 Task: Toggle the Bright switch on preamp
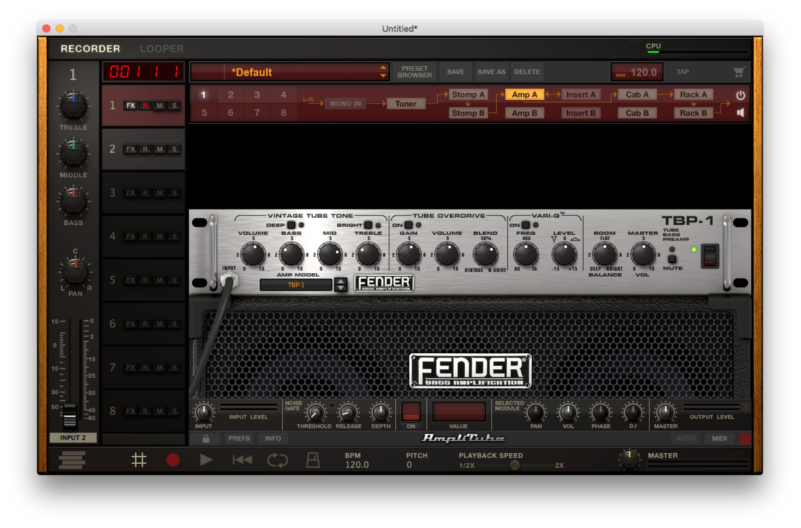[x=368, y=225]
